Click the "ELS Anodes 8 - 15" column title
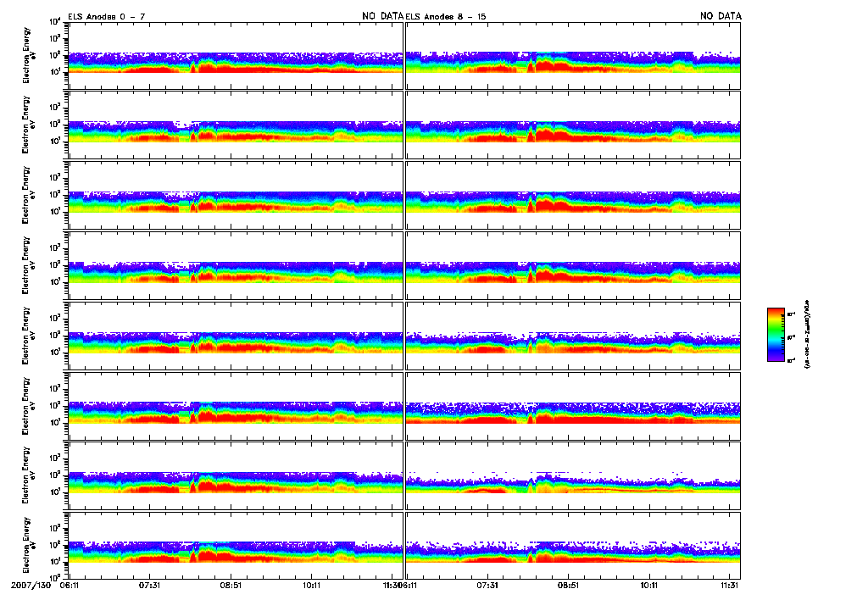Image resolution: width=868 pixels, height=600 pixels. point(446,17)
